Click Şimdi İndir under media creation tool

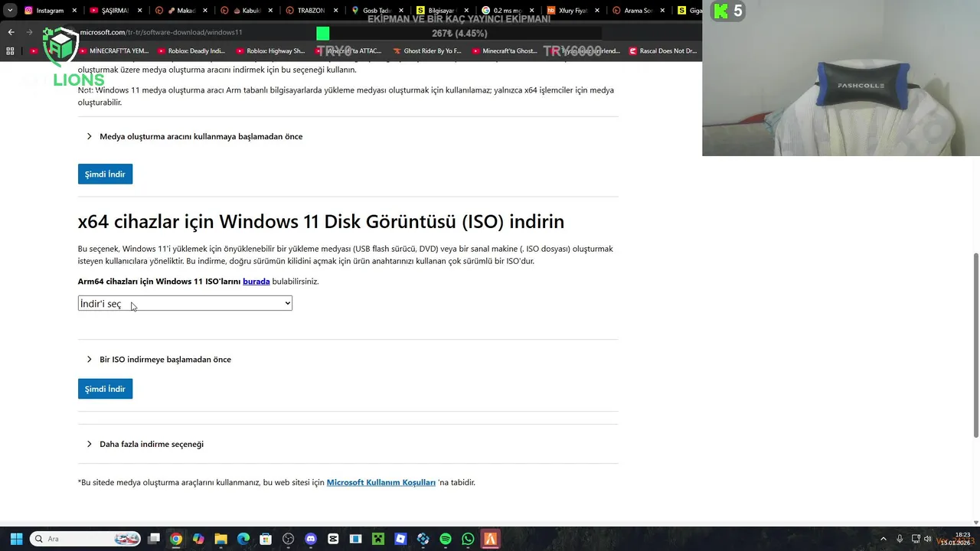click(105, 174)
